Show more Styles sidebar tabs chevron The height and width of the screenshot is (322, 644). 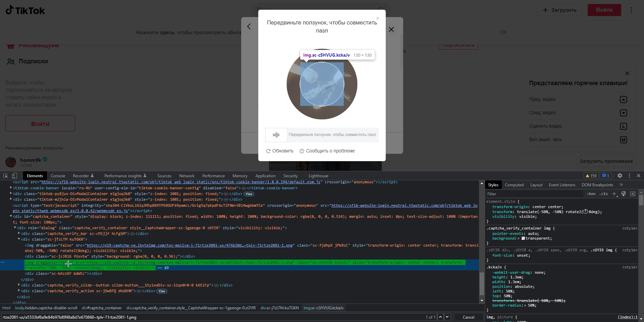click(x=621, y=185)
